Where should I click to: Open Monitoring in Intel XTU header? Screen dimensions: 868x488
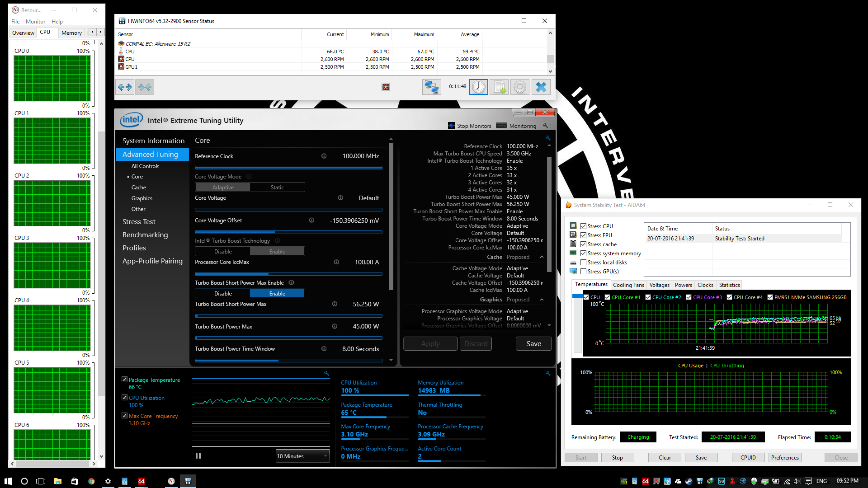click(x=516, y=126)
